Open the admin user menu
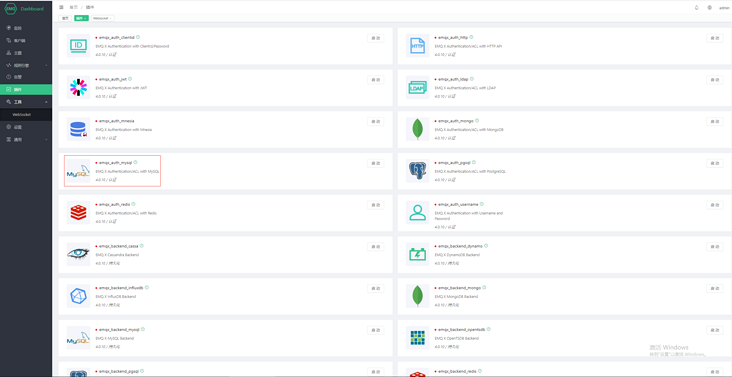The image size is (732, 377). click(724, 8)
